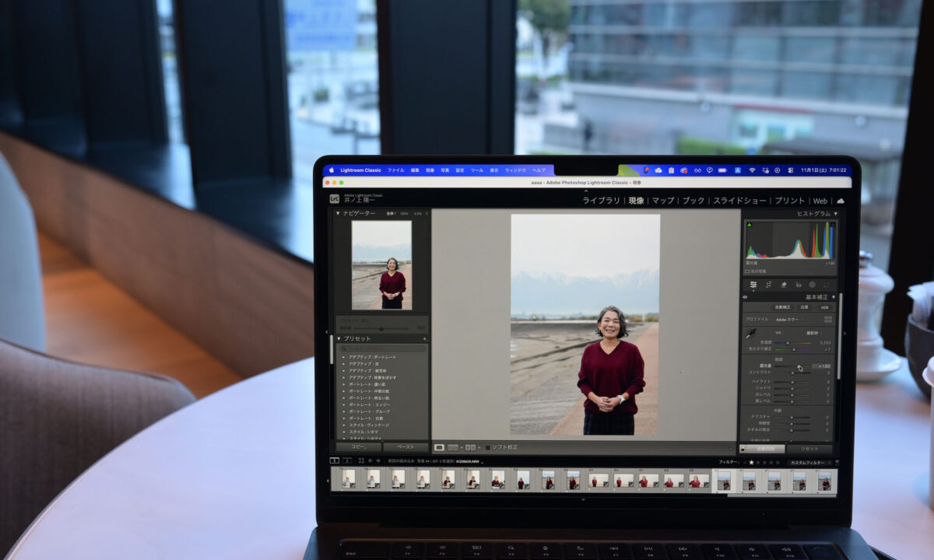
Task: Toggle the filter switch right of カスタムフィルター
Action: pos(837,462)
